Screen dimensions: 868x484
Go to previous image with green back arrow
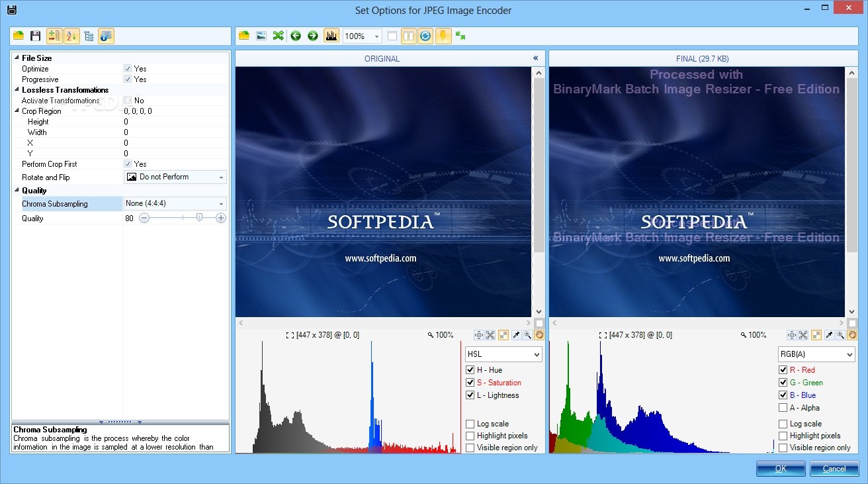[296, 36]
